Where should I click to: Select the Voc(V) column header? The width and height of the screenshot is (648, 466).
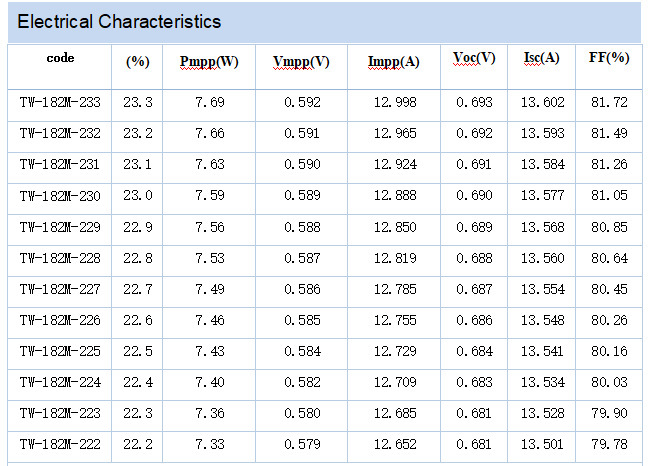474,58
